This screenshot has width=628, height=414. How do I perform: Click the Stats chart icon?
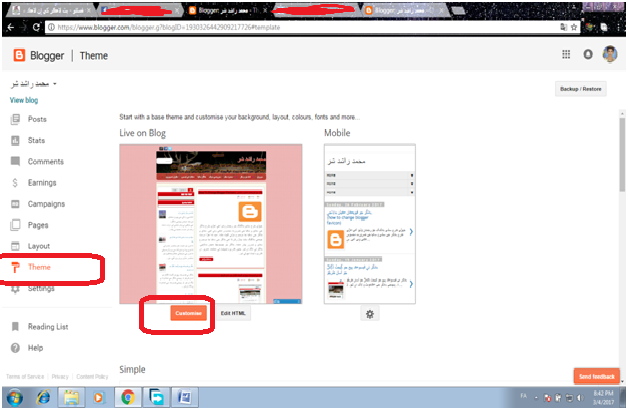point(15,140)
